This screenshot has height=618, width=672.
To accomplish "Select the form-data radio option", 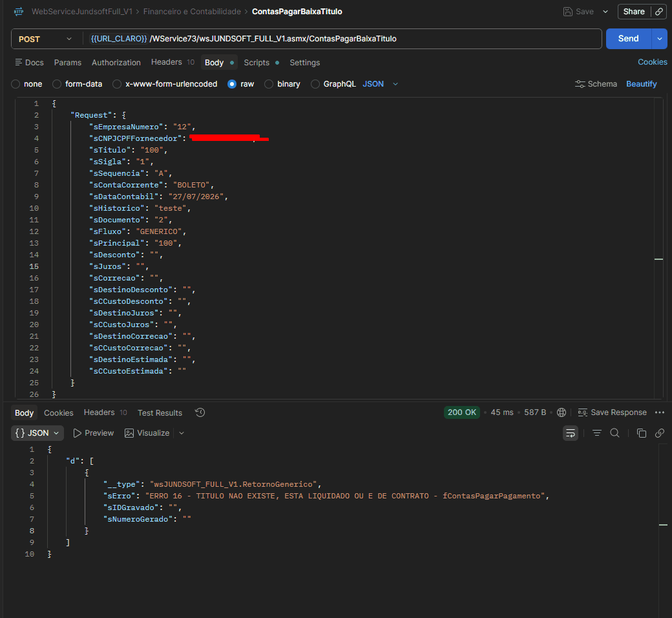I will click(x=57, y=84).
